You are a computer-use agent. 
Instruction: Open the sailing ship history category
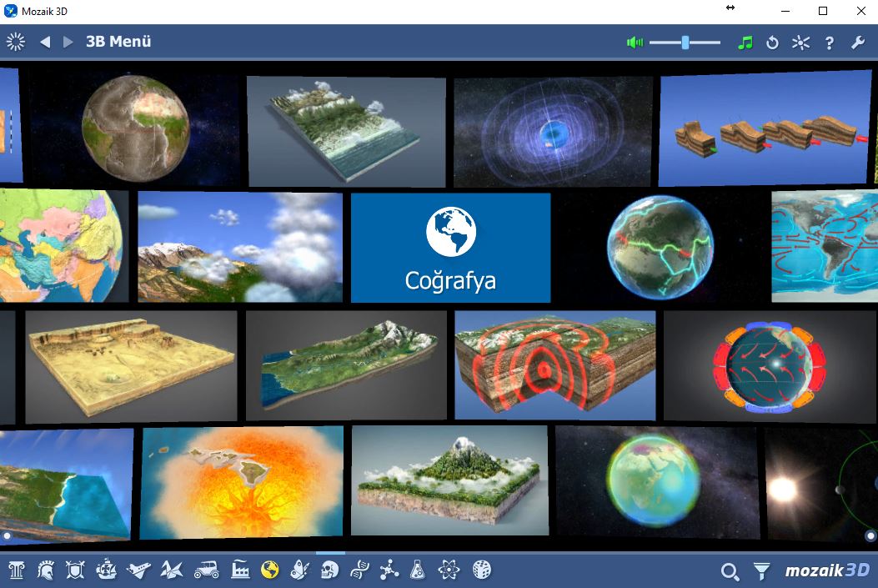pyautogui.click(x=106, y=570)
